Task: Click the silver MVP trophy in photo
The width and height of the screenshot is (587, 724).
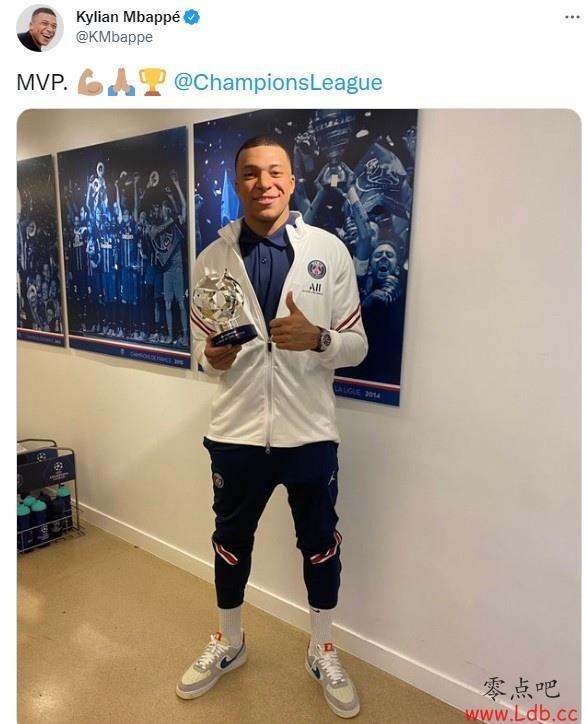Action: point(225,308)
